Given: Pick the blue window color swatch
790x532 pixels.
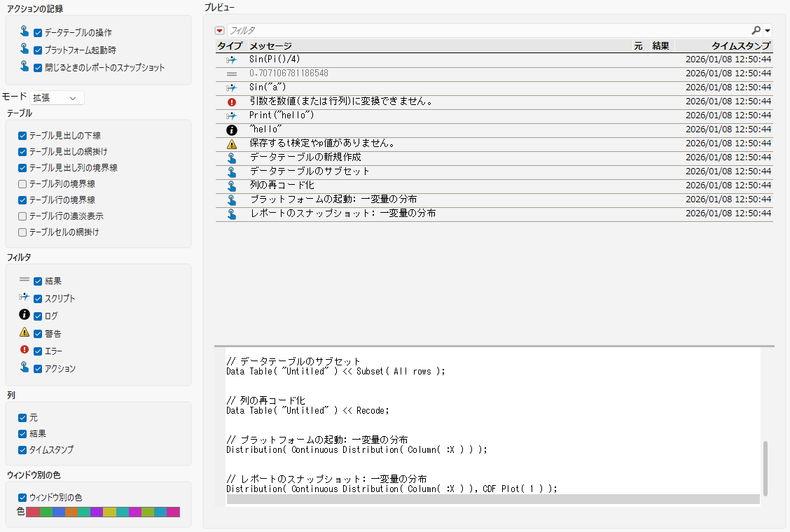Looking at the screenshot, I should click(x=58, y=512).
